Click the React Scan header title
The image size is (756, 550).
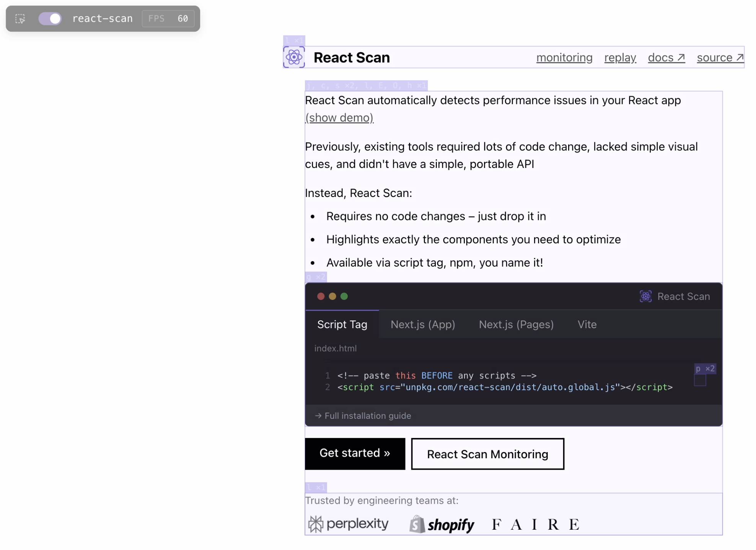tap(352, 57)
